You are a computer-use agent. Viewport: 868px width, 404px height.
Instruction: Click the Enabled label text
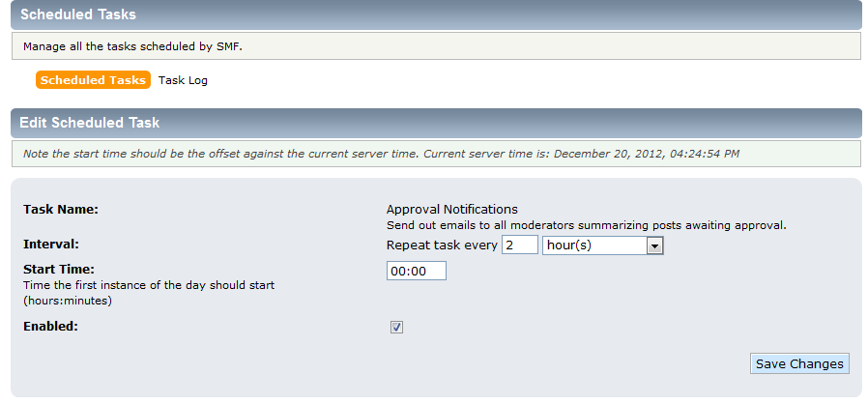click(x=50, y=327)
